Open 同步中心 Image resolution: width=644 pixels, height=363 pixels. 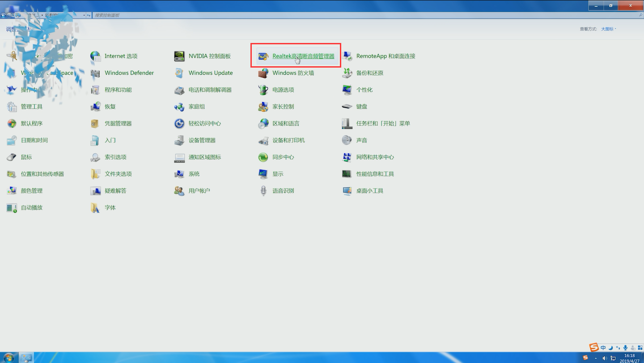(276, 157)
